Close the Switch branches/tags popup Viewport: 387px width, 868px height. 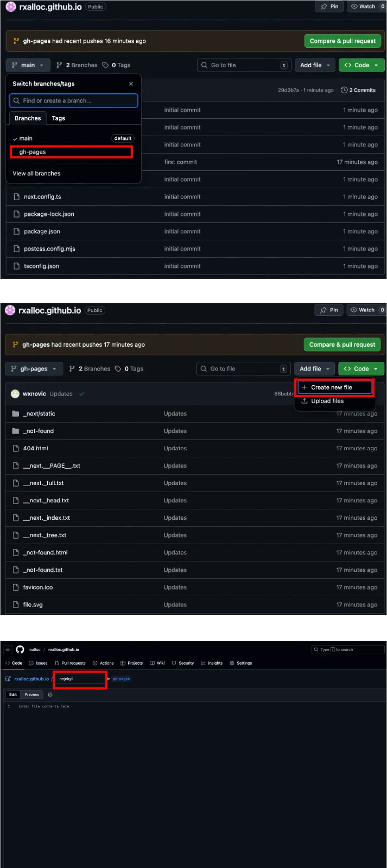click(131, 84)
